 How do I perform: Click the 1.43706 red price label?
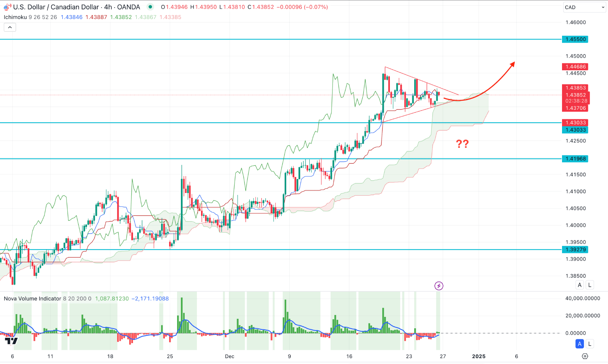(x=575, y=108)
